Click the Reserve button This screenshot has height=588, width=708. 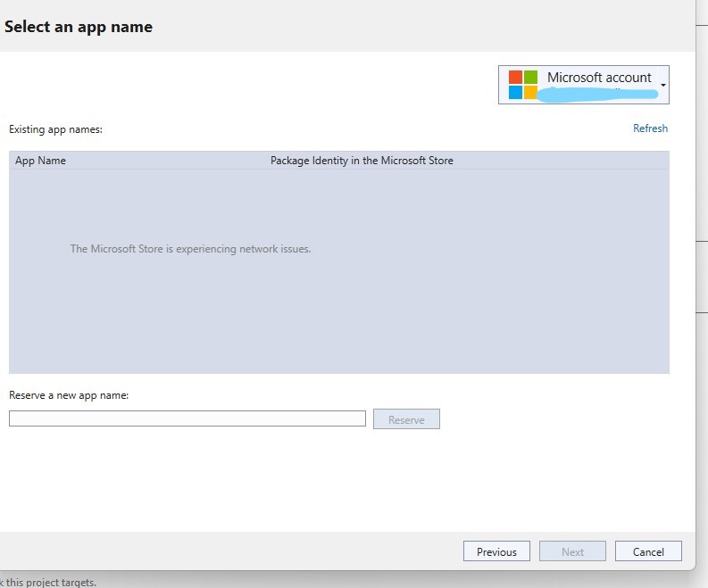[406, 419]
